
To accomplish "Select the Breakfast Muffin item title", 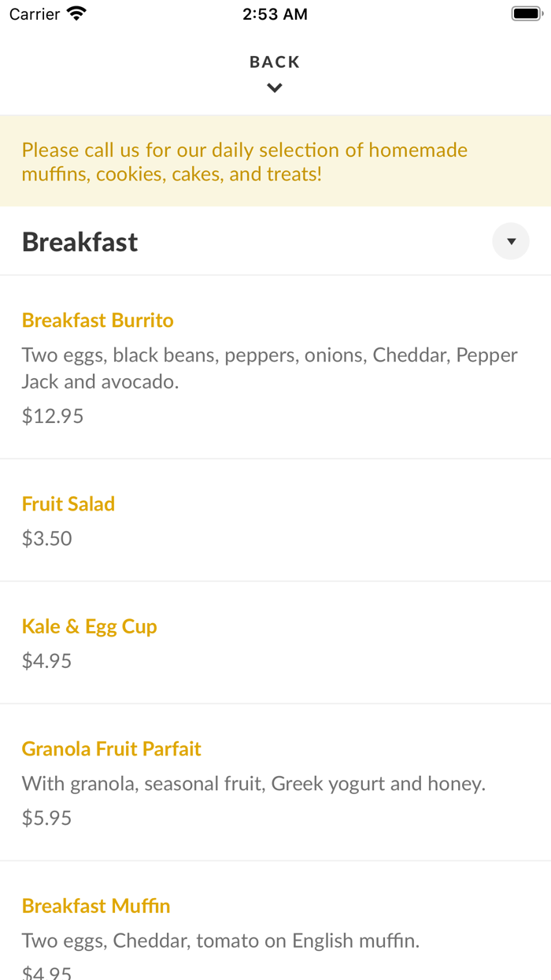I will [96, 907].
